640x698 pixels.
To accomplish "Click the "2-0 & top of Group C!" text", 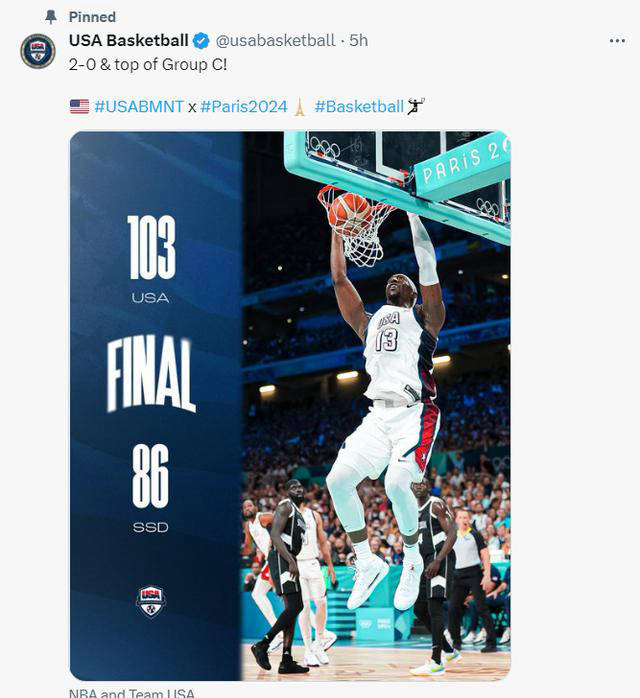I will [x=148, y=65].
